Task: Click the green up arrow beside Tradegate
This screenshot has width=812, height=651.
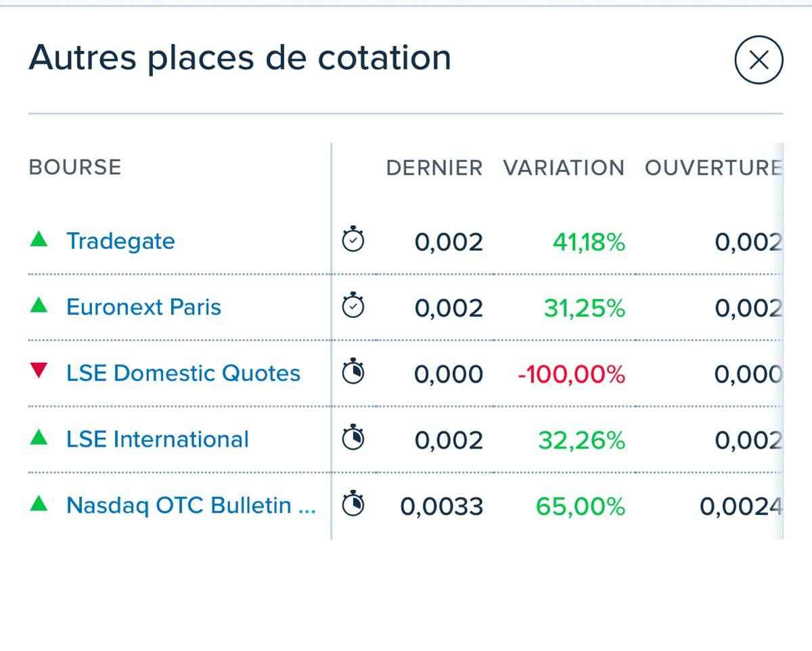Action: tap(39, 239)
